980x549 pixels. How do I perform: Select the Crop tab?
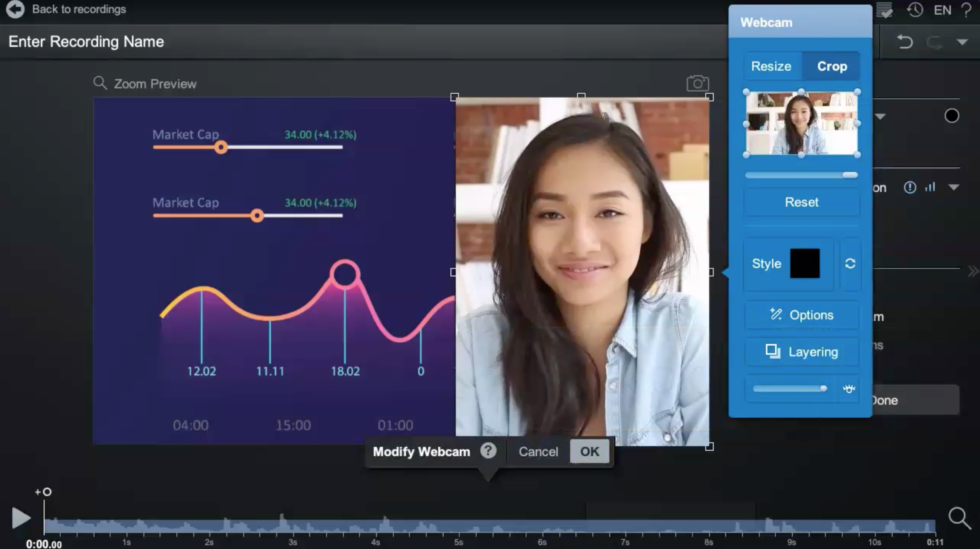(832, 66)
